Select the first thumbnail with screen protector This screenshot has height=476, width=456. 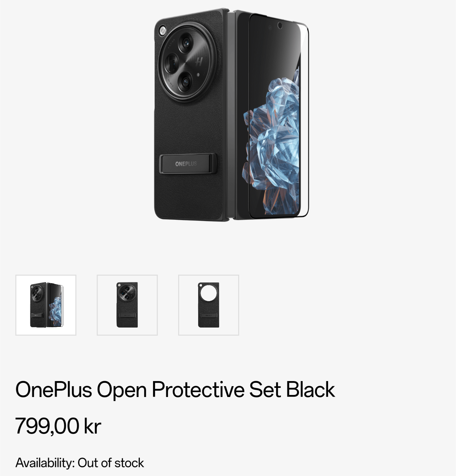coord(46,305)
